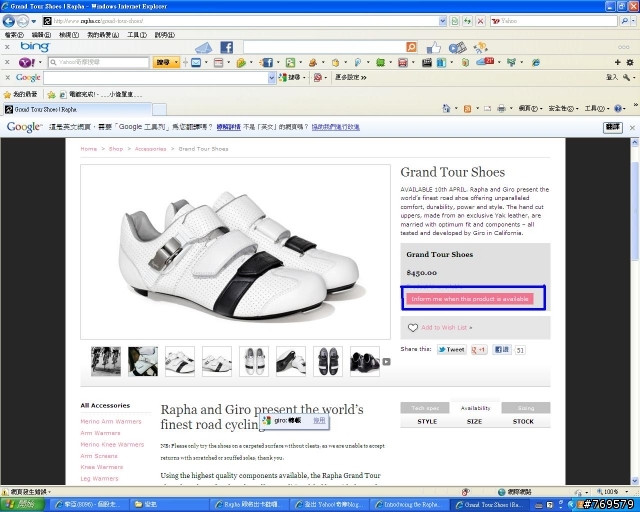Image resolution: width=640 pixels, height=512 pixels.
Task: Click the Accessories breadcrumb link
Action: pyautogui.click(x=150, y=149)
